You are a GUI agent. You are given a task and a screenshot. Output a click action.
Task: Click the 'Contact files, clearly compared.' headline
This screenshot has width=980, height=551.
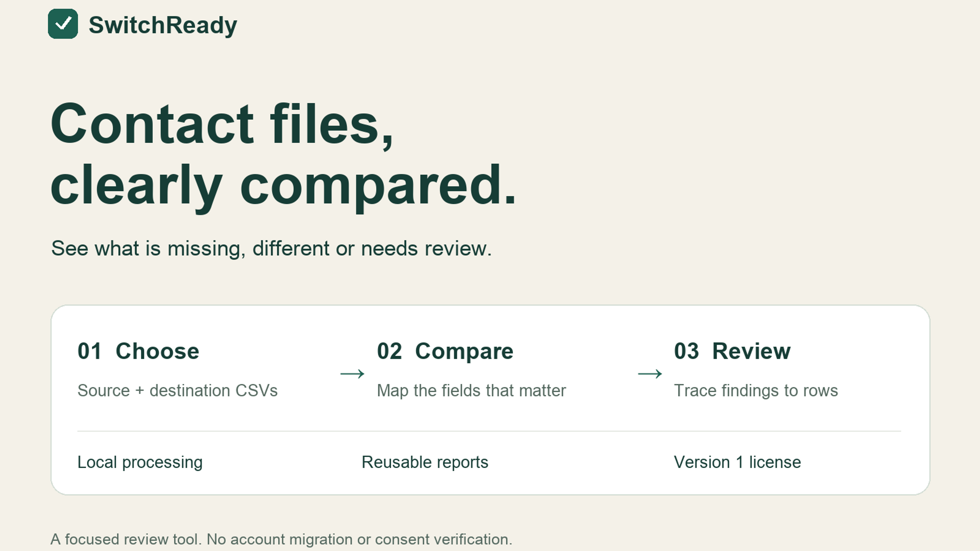tap(283, 155)
